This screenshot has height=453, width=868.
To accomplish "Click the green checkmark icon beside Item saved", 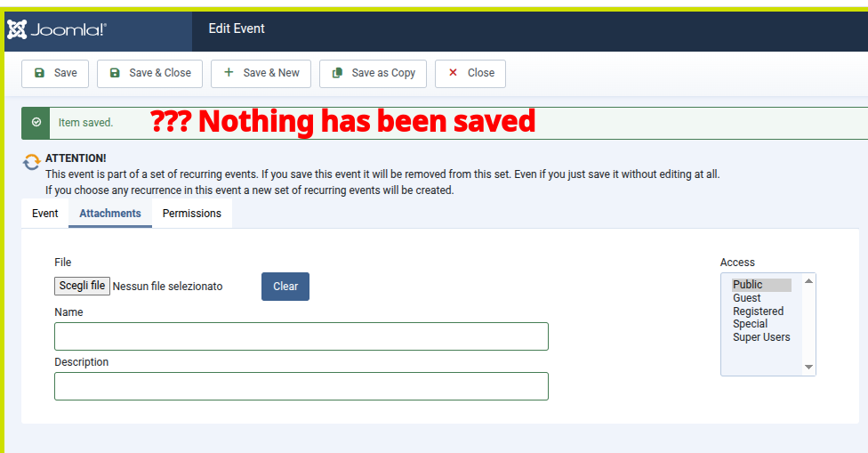I will [36, 122].
